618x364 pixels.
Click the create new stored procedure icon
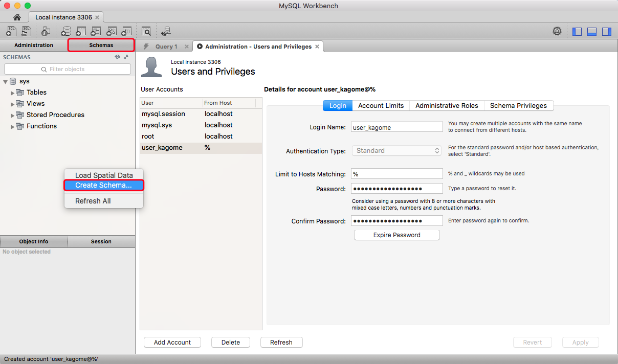coord(111,31)
